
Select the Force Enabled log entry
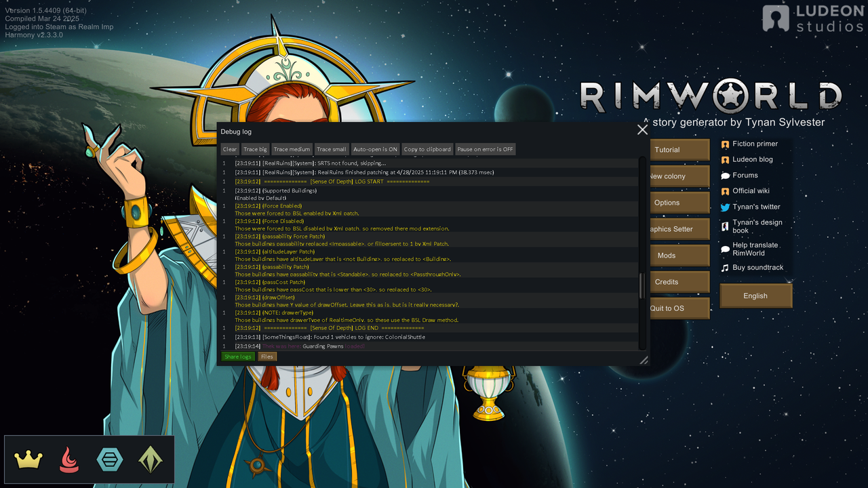(x=430, y=209)
